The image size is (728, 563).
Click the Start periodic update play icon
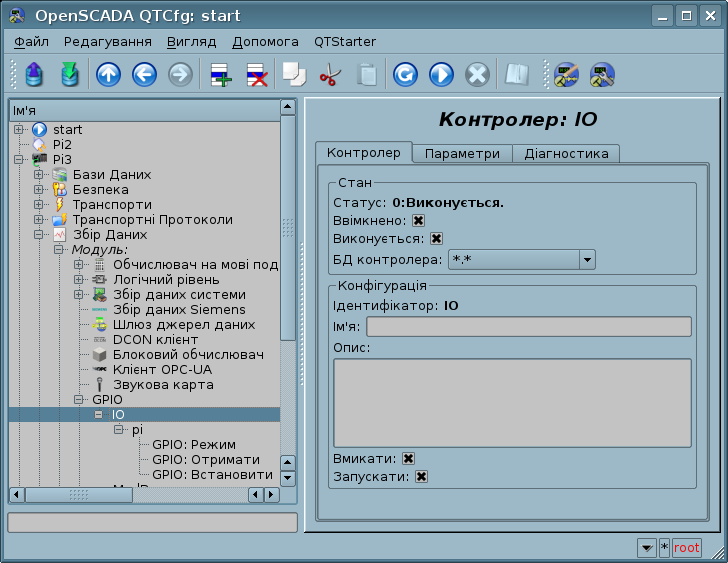tap(441, 75)
